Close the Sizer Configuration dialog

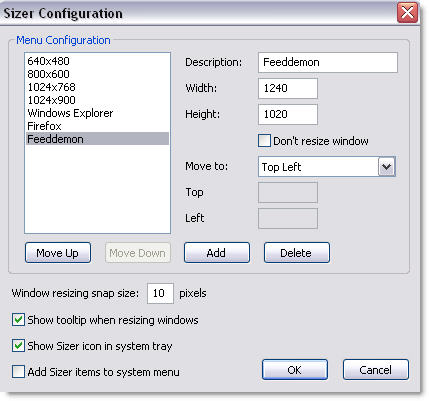[x=407, y=13]
